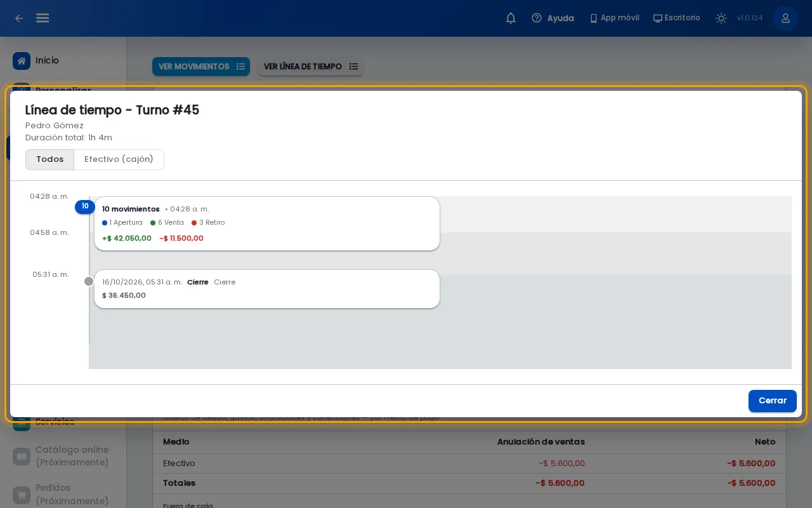812x508 pixels.
Task: Click the Catálogo online sidebar icon
Action: click(22, 457)
